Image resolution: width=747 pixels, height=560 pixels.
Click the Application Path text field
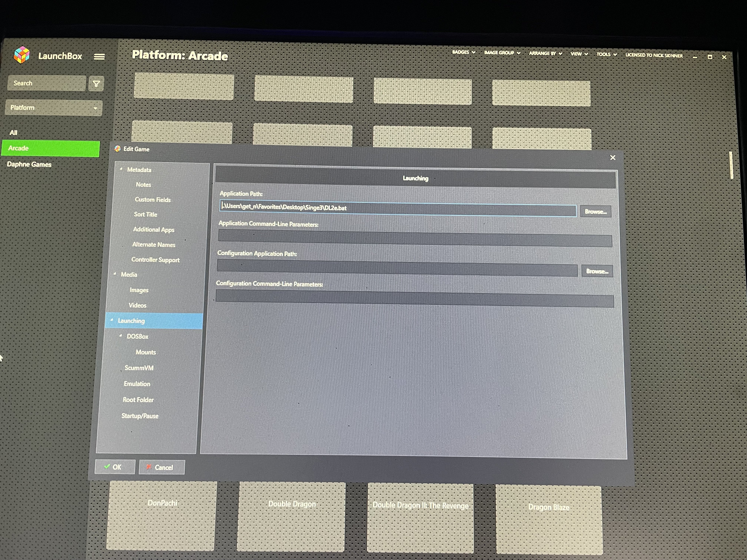click(398, 208)
